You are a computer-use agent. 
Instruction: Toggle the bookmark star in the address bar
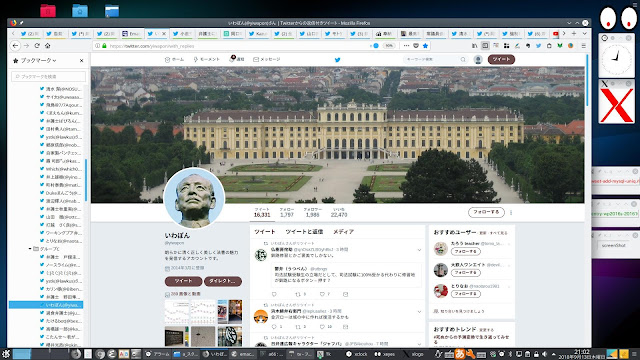click(x=425, y=46)
